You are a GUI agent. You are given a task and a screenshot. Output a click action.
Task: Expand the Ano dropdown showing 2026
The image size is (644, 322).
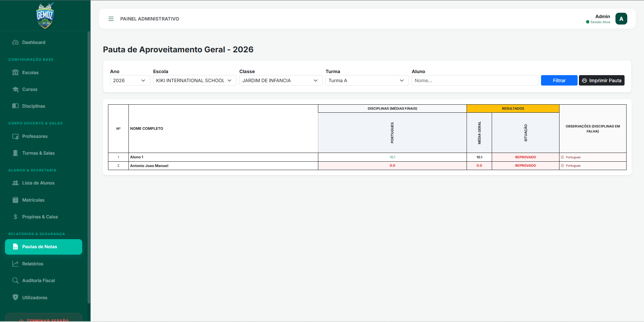130,80
